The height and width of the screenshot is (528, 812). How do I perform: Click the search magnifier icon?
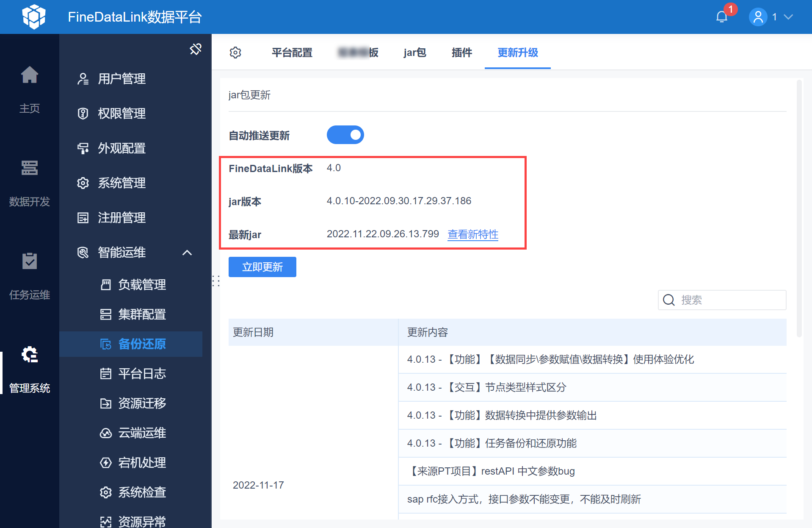click(x=669, y=300)
